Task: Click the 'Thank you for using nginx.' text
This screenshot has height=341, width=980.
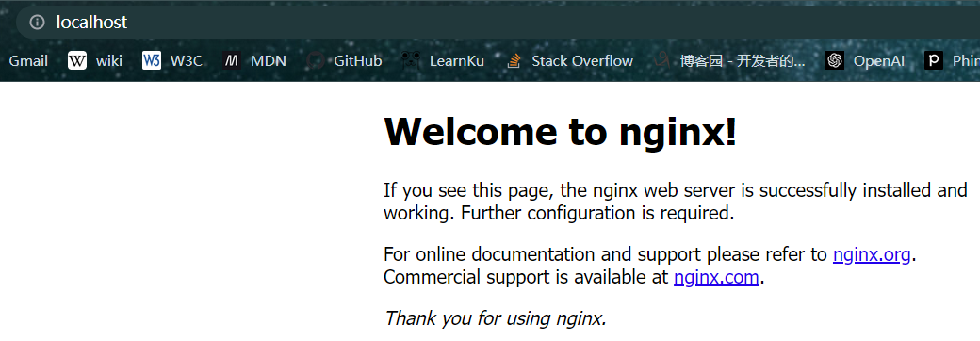Action: (495, 318)
